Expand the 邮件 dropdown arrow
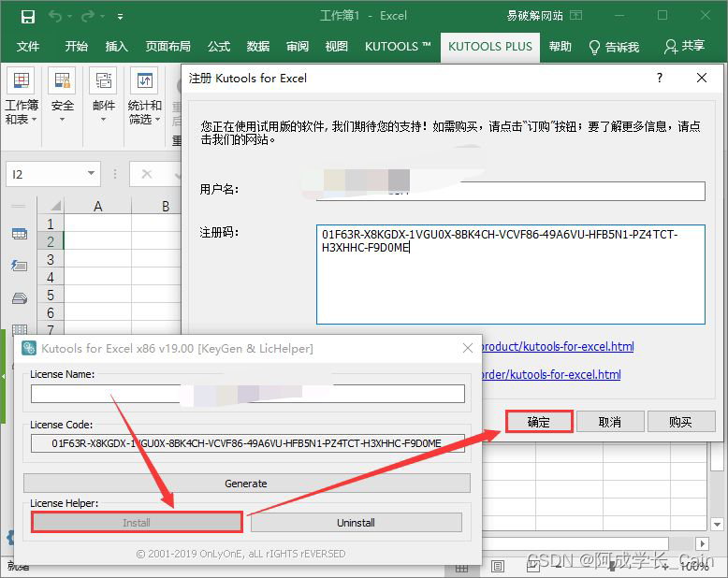Screen dimensions: 728x578 [x=104, y=120]
